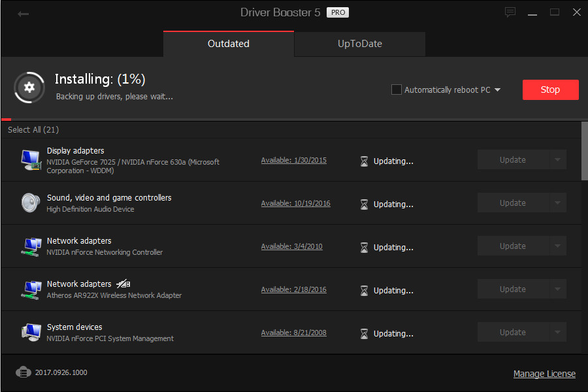Select the Outdated tab
This screenshot has height=392, width=588.
click(x=228, y=43)
